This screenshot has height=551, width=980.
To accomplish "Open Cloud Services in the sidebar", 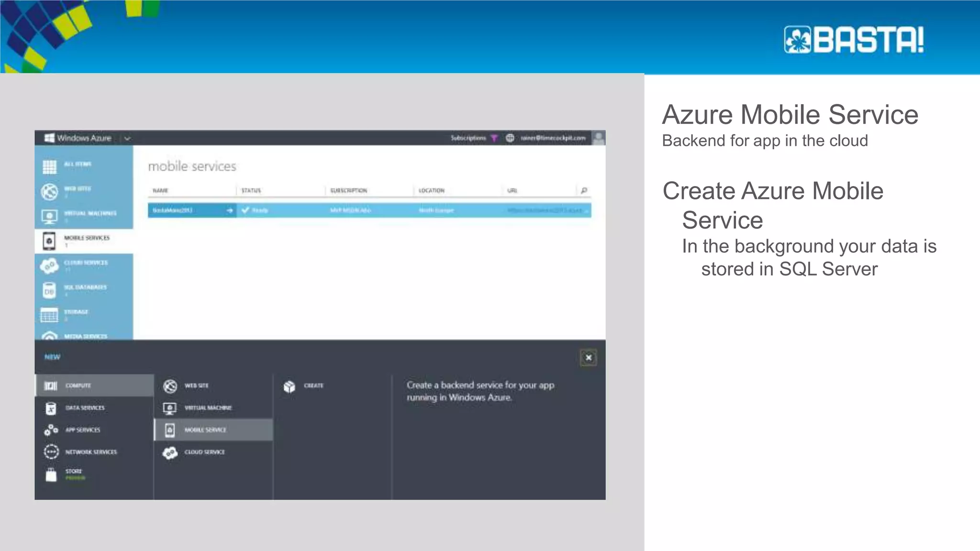I will tap(84, 265).
